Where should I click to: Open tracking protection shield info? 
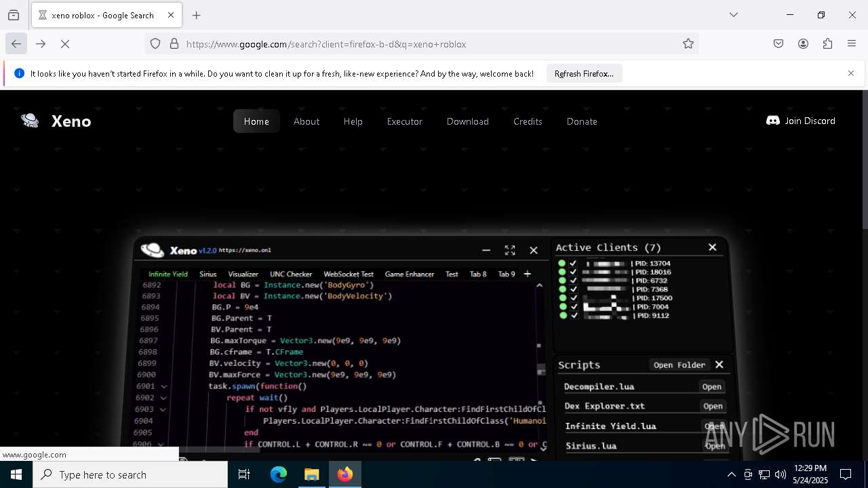tap(155, 44)
